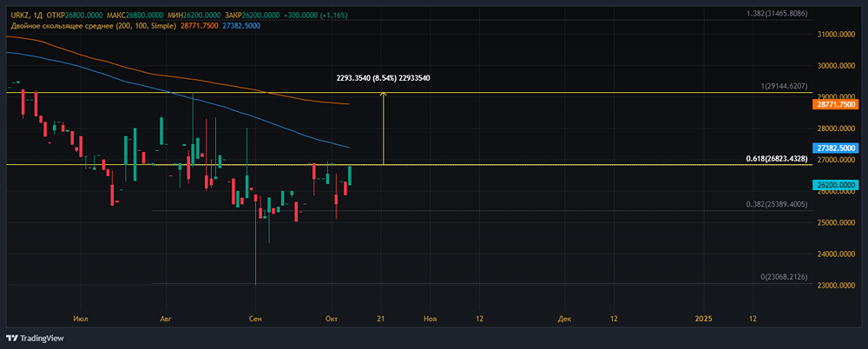The image size is (868, 349).
Task: Click the Сен date on time axis
Action: (255, 319)
